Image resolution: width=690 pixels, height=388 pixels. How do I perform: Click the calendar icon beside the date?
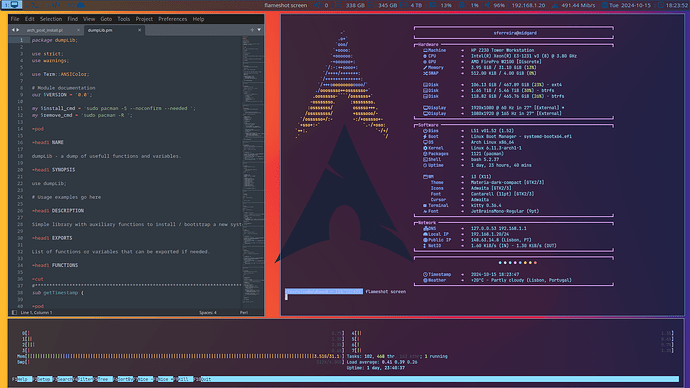(605, 5)
